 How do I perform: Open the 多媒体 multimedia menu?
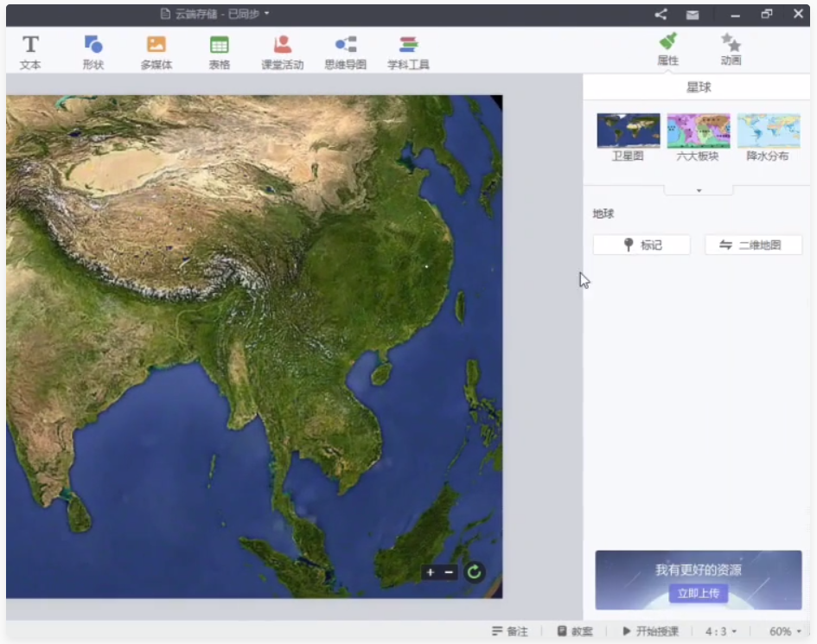pyautogui.click(x=156, y=52)
